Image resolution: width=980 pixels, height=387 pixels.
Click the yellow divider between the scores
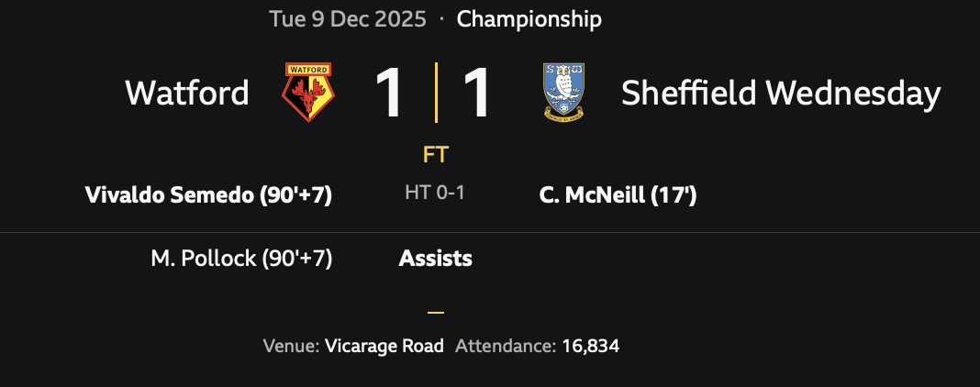point(436,93)
